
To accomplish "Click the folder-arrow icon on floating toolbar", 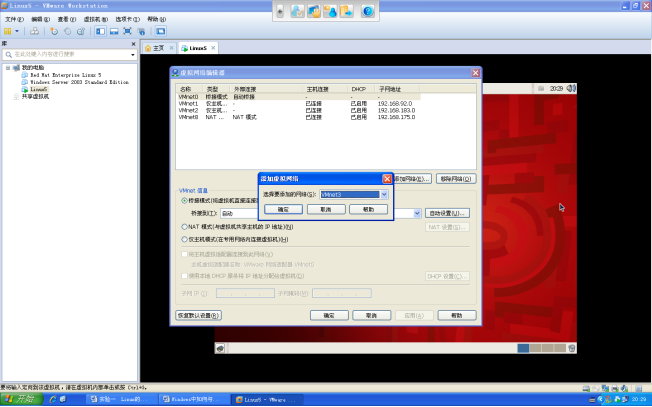I will (346, 11).
